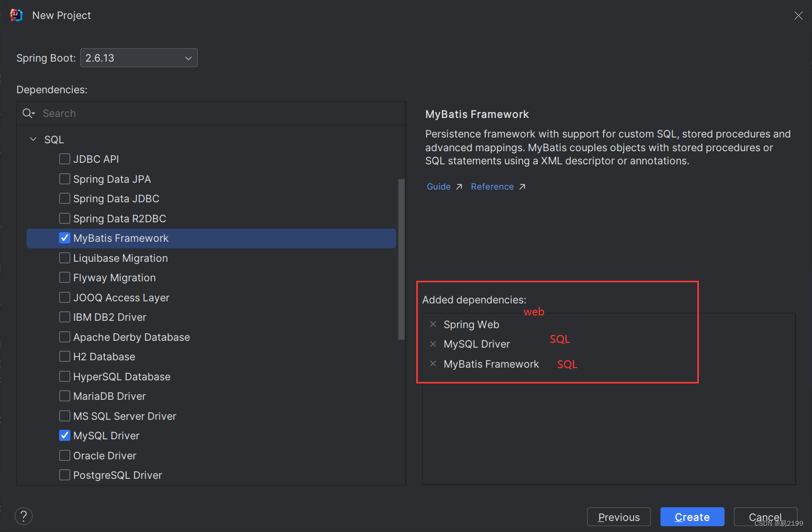812x532 pixels.
Task: Select MySQL Driver in added dependencies
Action: (477, 344)
